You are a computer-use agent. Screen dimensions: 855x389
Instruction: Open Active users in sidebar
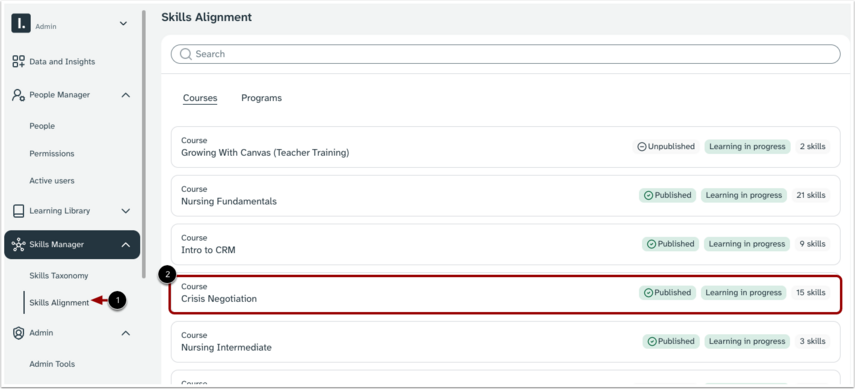pyautogui.click(x=52, y=181)
